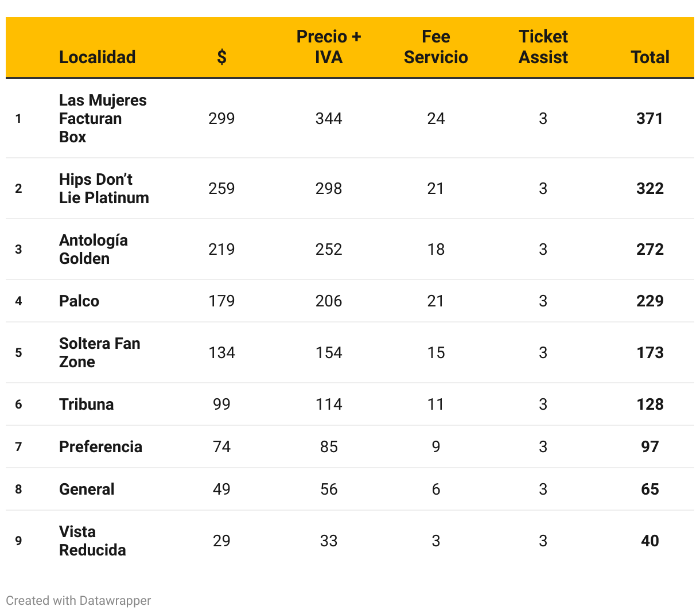Image resolution: width=700 pixels, height=614 pixels.
Task: Click the price cell showing 299
Action: tap(221, 118)
